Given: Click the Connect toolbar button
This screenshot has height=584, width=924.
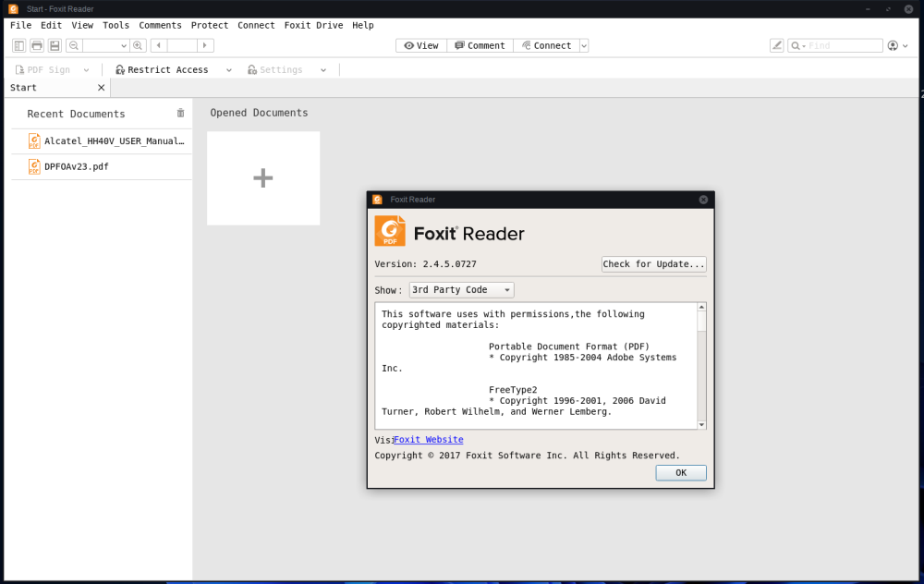Looking at the screenshot, I should coord(546,45).
